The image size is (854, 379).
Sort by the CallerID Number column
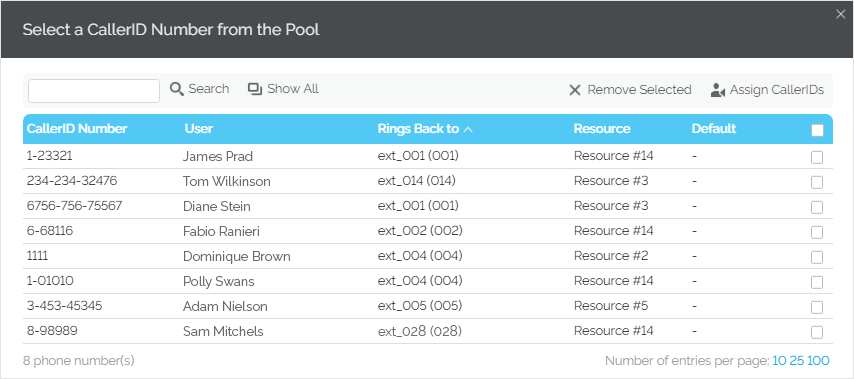(77, 129)
